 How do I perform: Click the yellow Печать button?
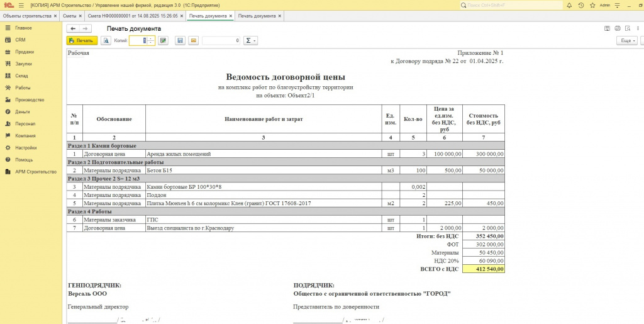[x=82, y=41]
